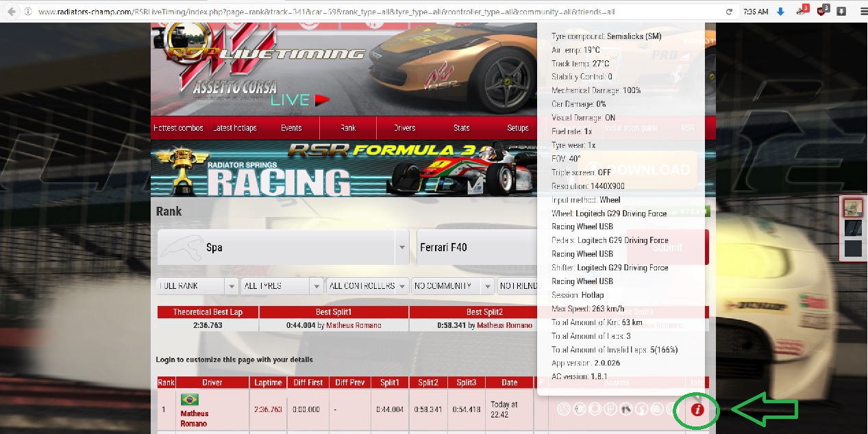Click the gear shifter assist icon
This screenshot has height=434, width=868.
pyautogui.click(x=610, y=409)
